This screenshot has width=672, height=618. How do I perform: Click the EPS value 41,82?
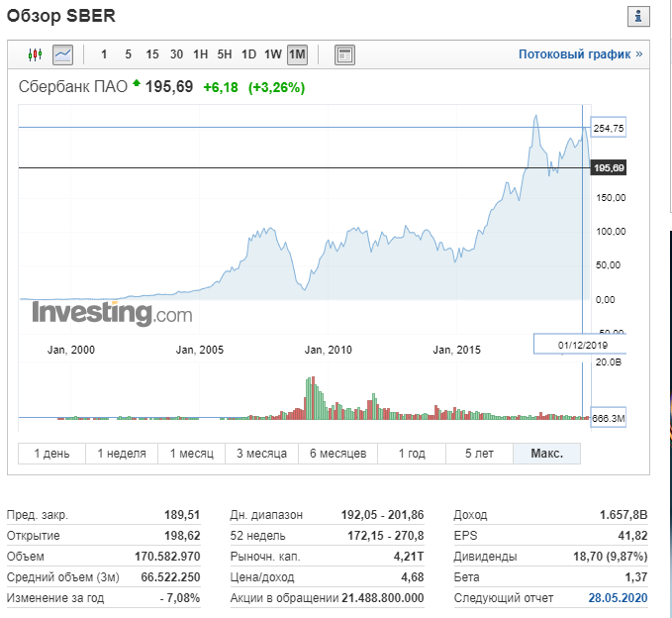[633, 536]
